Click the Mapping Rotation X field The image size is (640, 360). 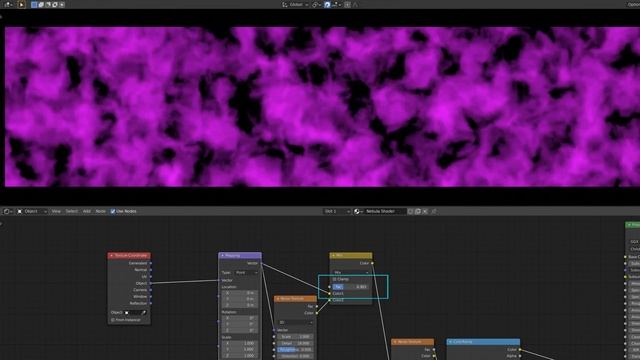(x=240, y=318)
